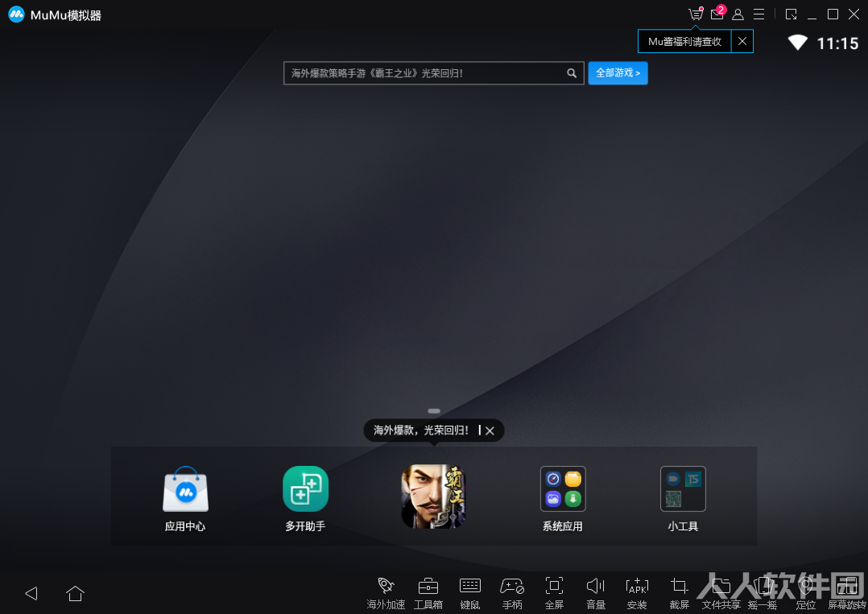Tap the Android back triangle button
This screenshot has height=614, width=868.
(31, 594)
